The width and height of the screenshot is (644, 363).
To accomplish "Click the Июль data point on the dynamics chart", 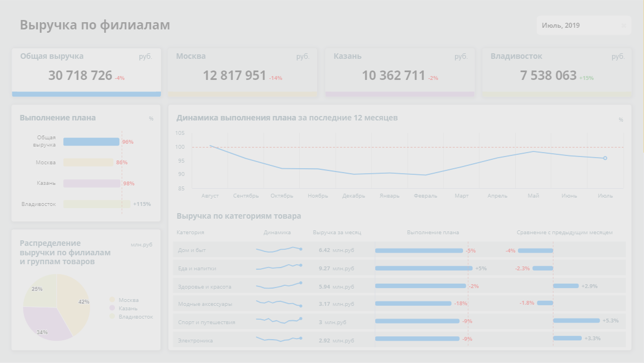I will (605, 159).
